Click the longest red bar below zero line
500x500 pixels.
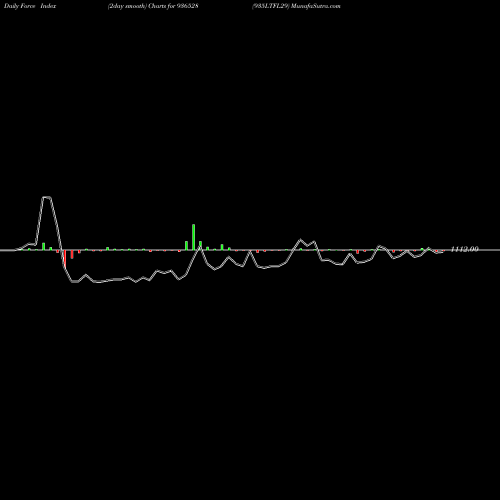tap(65, 259)
